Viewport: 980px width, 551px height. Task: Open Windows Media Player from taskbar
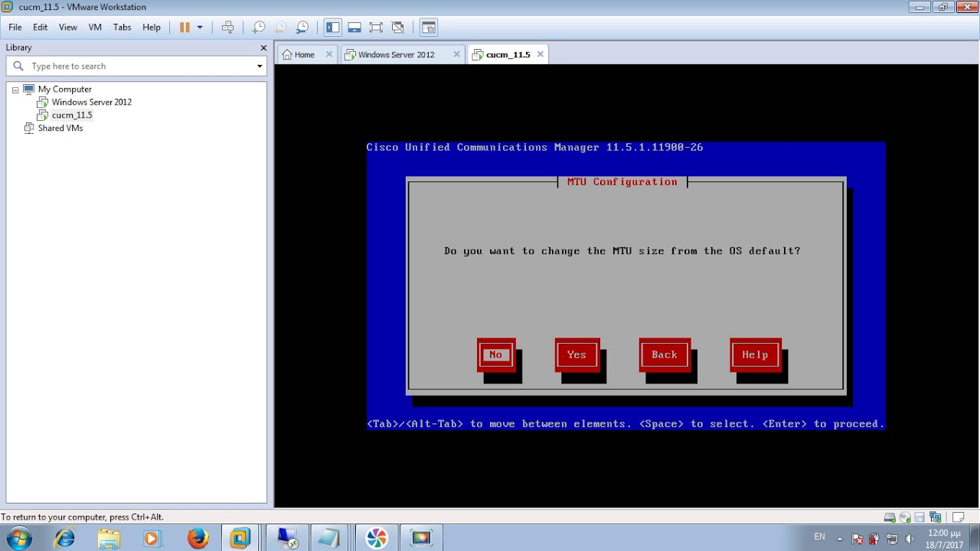pyautogui.click(x=152, y=538)
